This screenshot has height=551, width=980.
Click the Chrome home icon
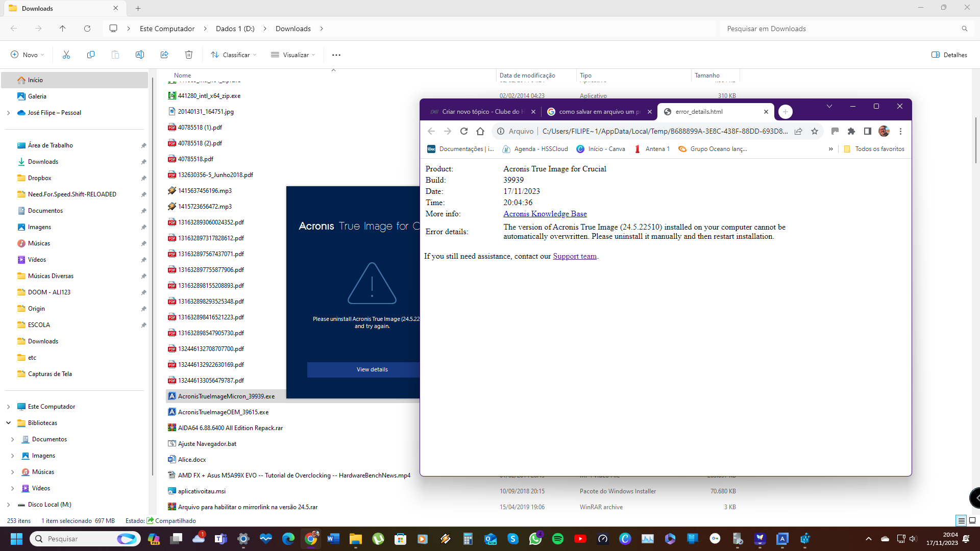coord(480,131)
